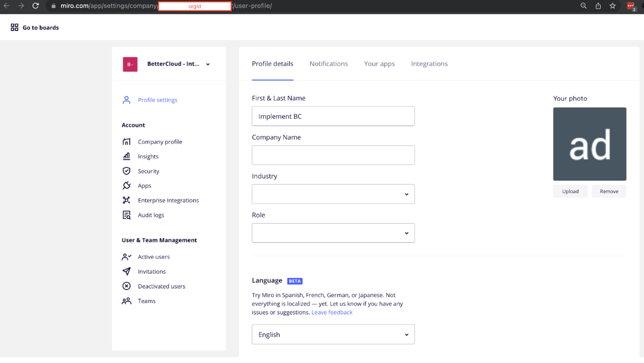Screen dimensions: 644x363
Task: Upload a new profile photo
Action: pos(570,191)
